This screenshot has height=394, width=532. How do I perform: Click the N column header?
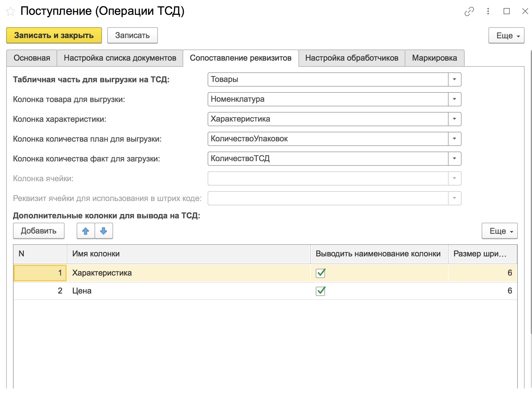pos(40,254)
